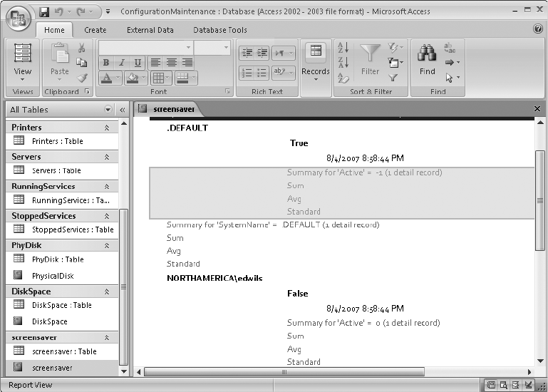
Task: Open the External Data ribbon tab
Action: [x=150, y=30]
